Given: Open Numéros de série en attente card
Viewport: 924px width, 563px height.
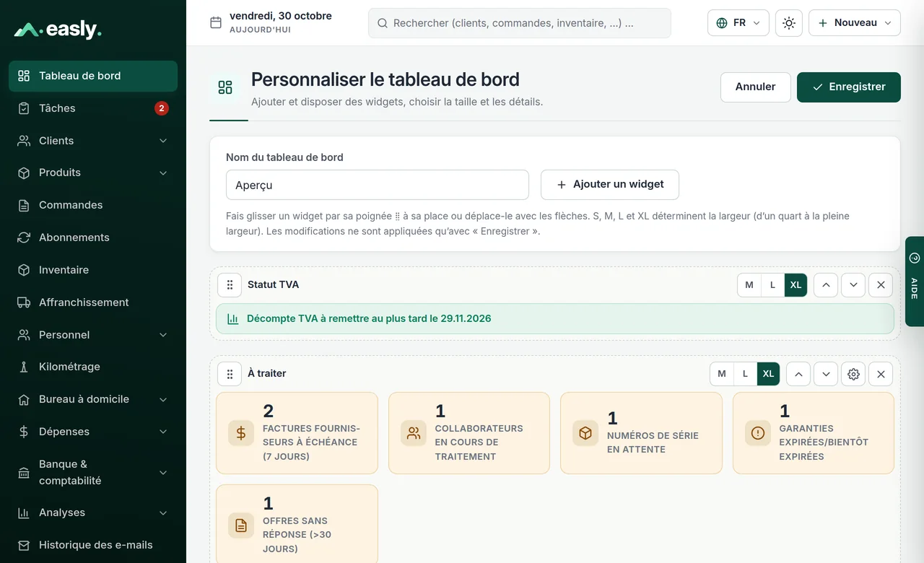Looking at the screenshot, I should [x=641, y=433].
